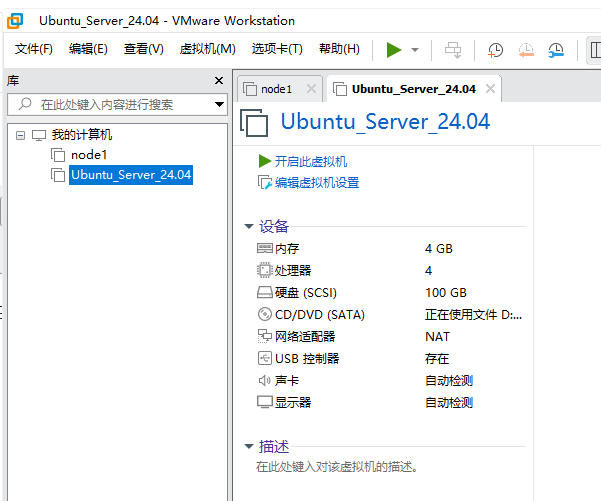Viewport: 601px width, 501px height.
Task: Collapse the 设备 section
Action: [x=249, y=227]
